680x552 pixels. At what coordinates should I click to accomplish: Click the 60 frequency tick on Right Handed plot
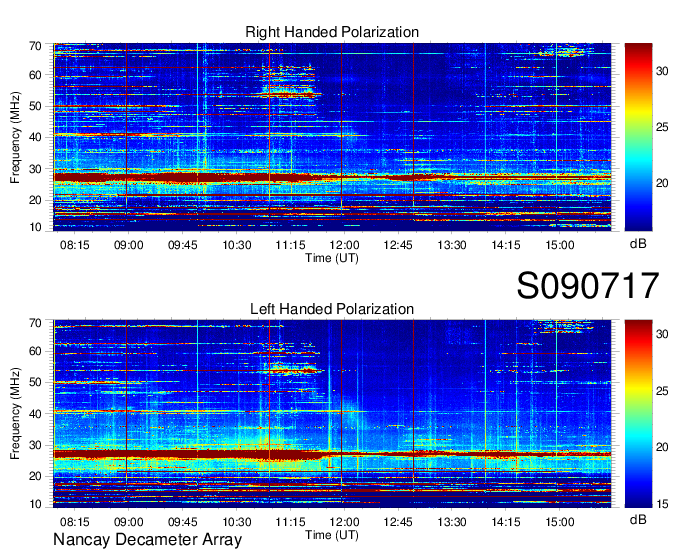[x=35, y=75]
